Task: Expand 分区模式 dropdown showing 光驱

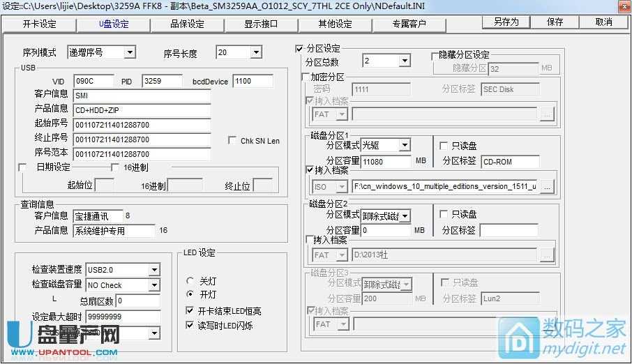Action: pos(405,146)
